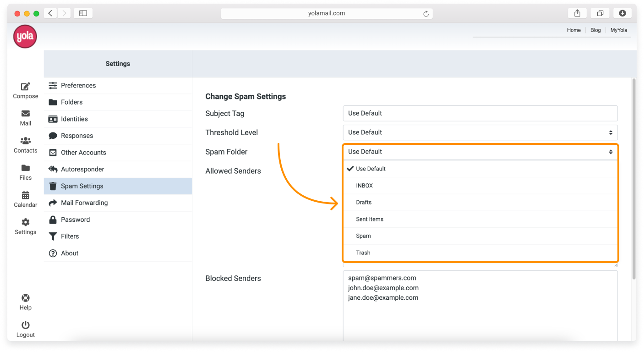The width and height of the screenshot is (644, 352).
Task: Open Mail from the envelope icon
Action: pyautogui.click(x=25, y=114)
